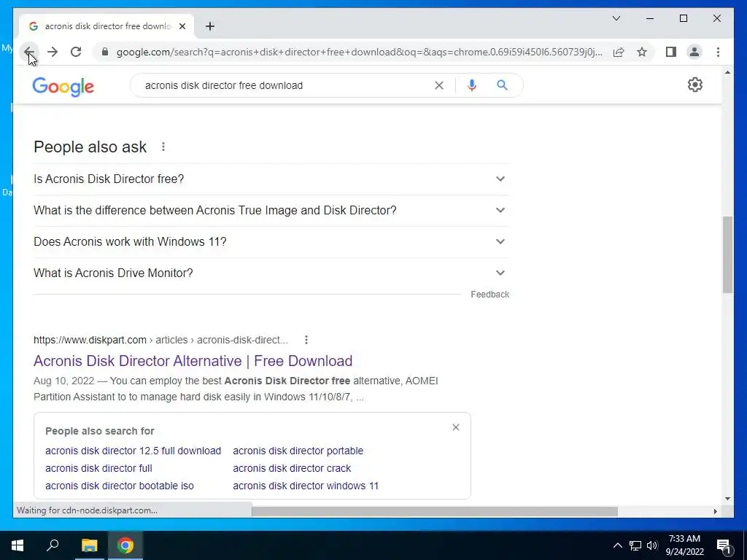Search acronis disk director windows 11
The image size is (747, 560).
tap(306, 486)
